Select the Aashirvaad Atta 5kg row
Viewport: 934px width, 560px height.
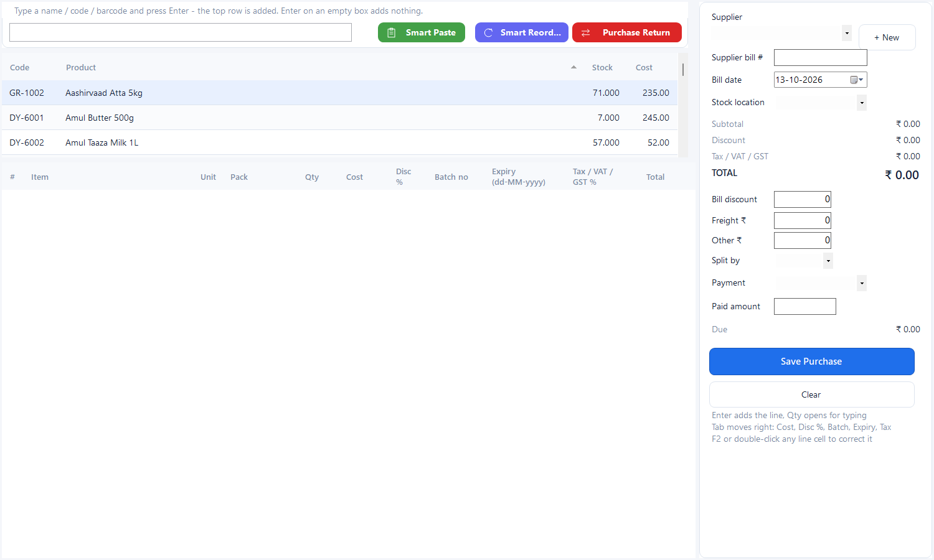point(339,93)
